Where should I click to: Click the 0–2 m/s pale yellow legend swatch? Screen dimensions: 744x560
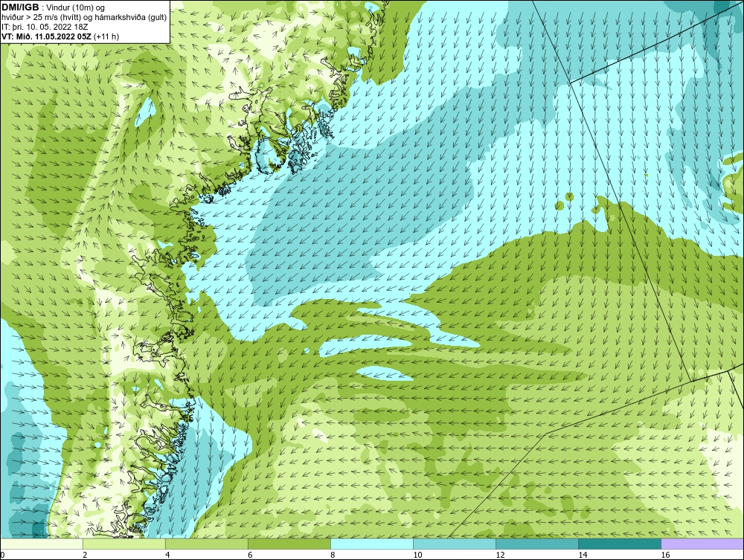click(42, 544)
